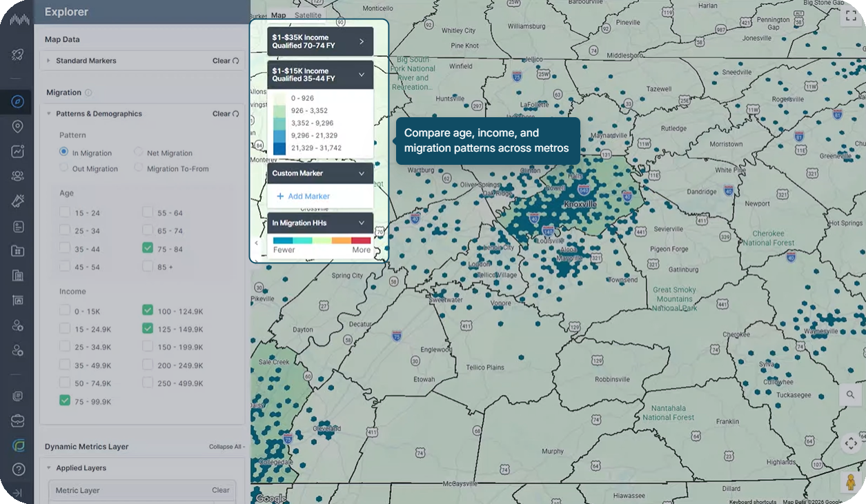Click the Fewer-More migration color scale
This screenshot has height=504, width=866.
(322, 240)
